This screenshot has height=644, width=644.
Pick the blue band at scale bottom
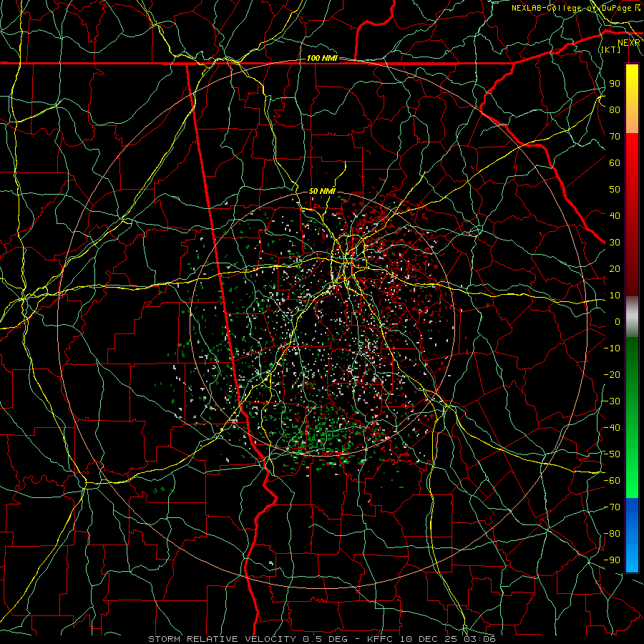(632, 535)
